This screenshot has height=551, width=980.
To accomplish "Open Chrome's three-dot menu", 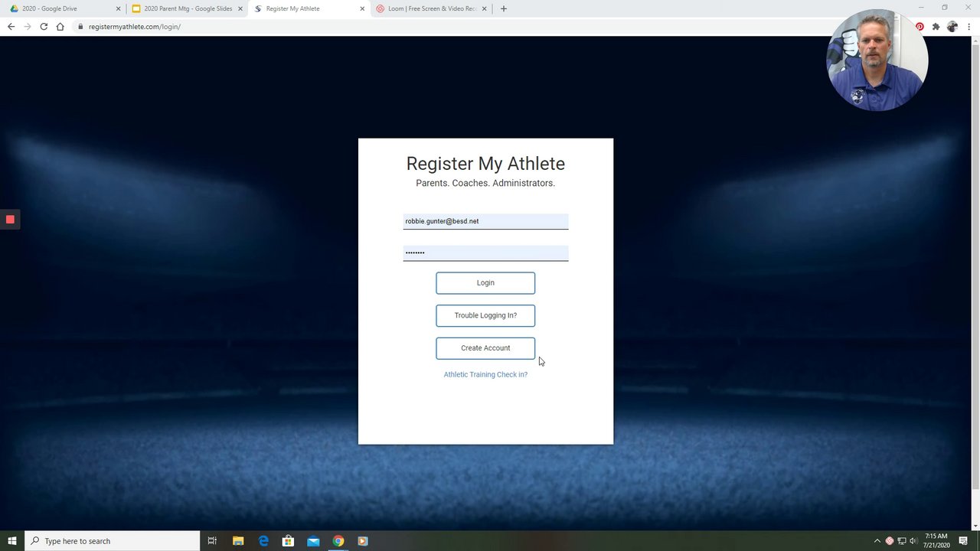I will [x=969, y=26].
